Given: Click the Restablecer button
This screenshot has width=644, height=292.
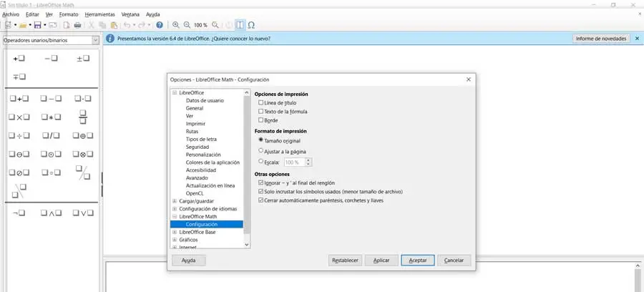Looking at the screenshot, I should click(345, 261).
